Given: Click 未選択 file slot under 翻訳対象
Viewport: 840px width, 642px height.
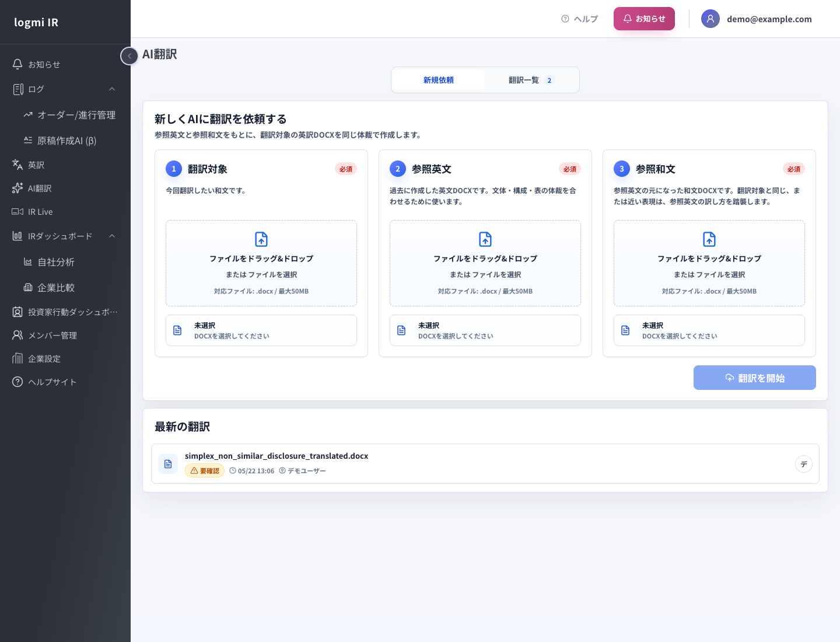Looking at the screenshot, I should coord(261,330).
